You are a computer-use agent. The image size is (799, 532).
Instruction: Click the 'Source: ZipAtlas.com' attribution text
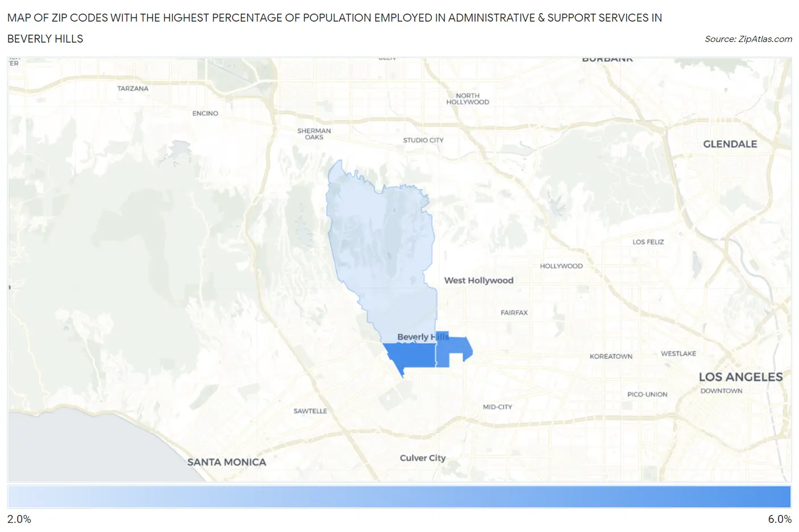tap(748, 39)
